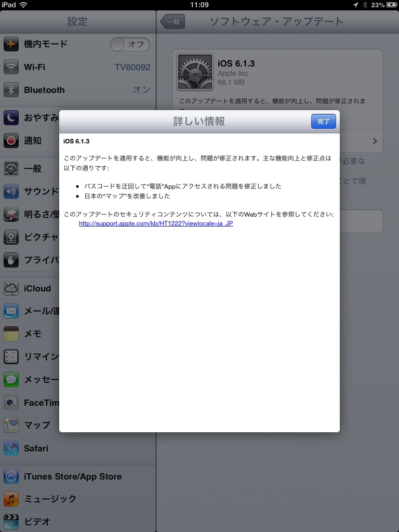Open the Safari row in settings list
Screen dimensions: 399x532
(x=78, y=448)
